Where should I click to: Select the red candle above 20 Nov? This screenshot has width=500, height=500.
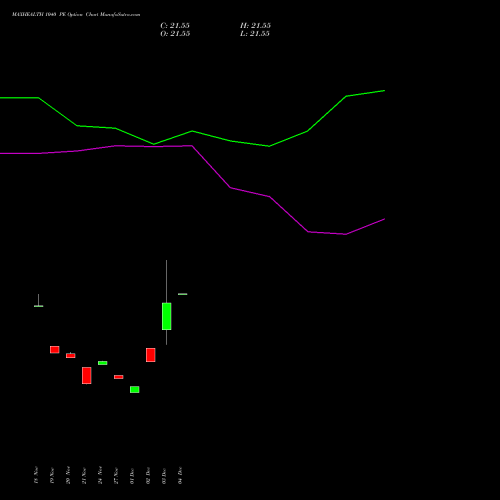tap(71, 355)
